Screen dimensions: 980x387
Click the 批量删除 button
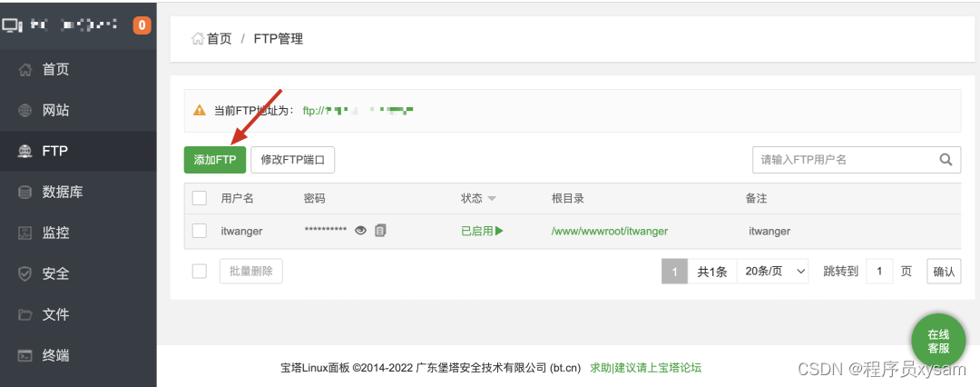coord(251,271)
